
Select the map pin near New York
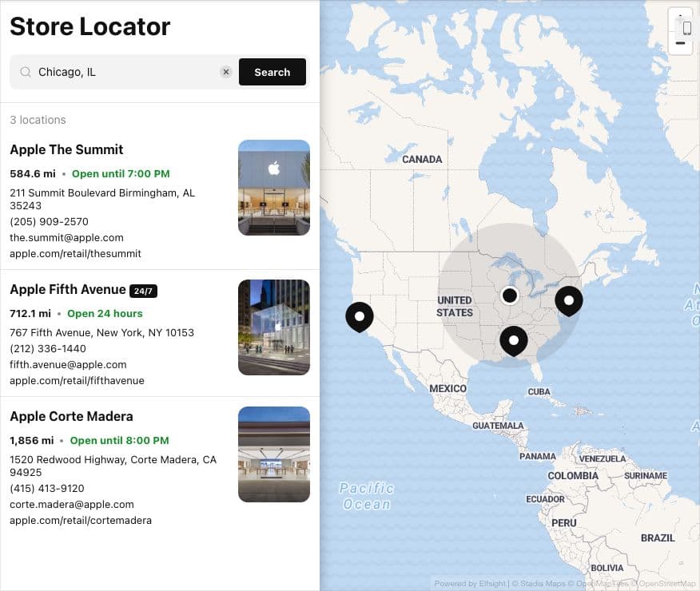tap(569, 302)
